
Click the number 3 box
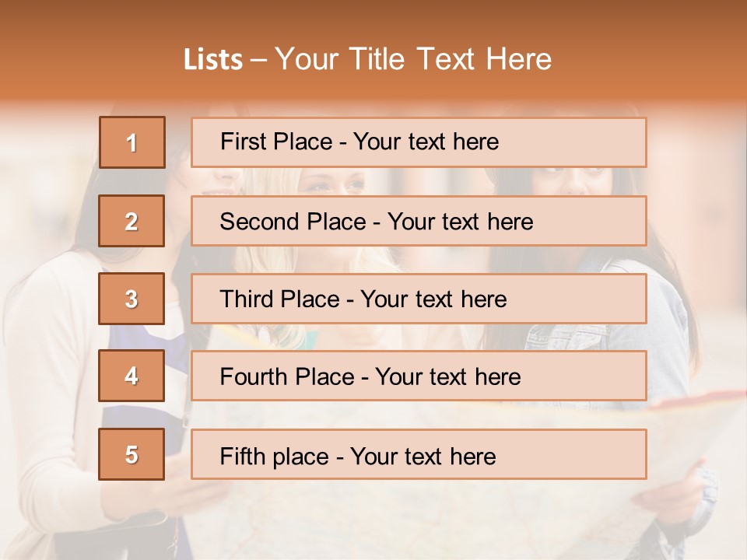pyautogui.click(x=132, y=299)
